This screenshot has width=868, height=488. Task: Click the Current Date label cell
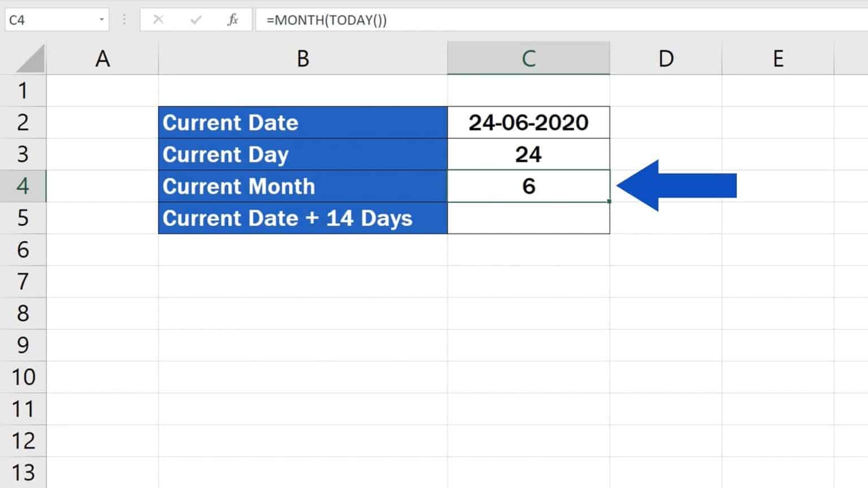coord(303,123)
